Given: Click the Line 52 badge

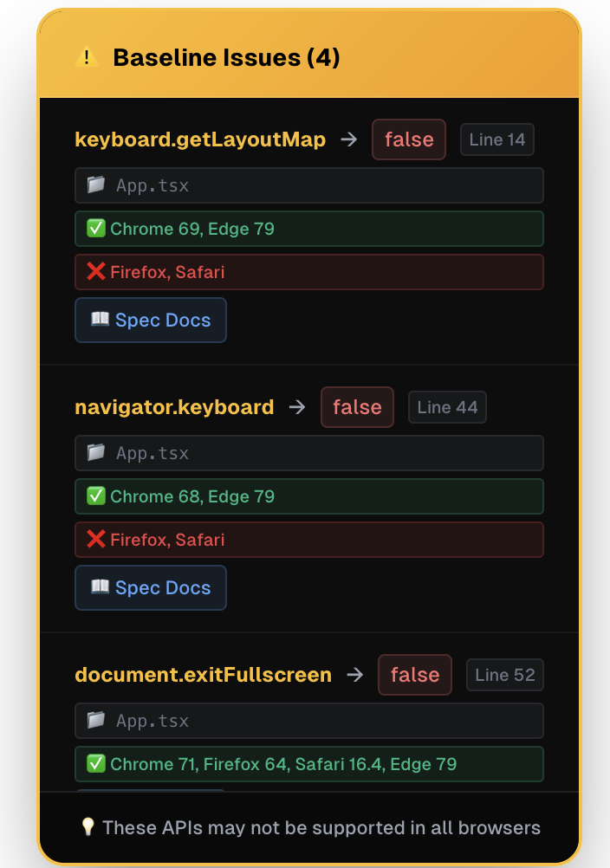Looking at the screenshot, I should (505, 675).
